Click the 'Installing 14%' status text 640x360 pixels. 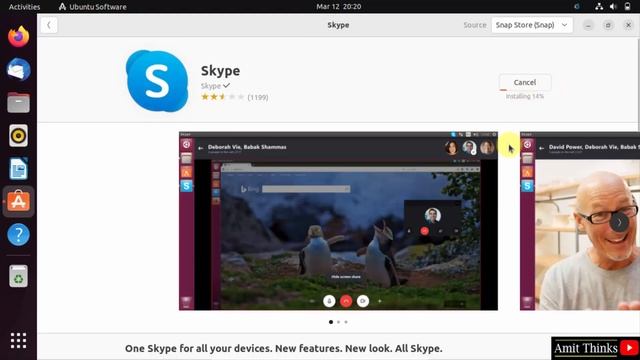524,96
